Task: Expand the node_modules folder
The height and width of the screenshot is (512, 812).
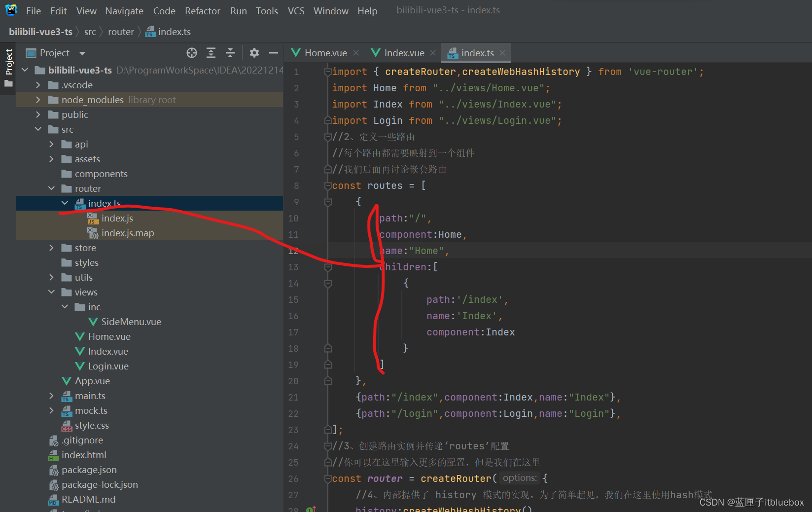Action: tap(38, 100)
